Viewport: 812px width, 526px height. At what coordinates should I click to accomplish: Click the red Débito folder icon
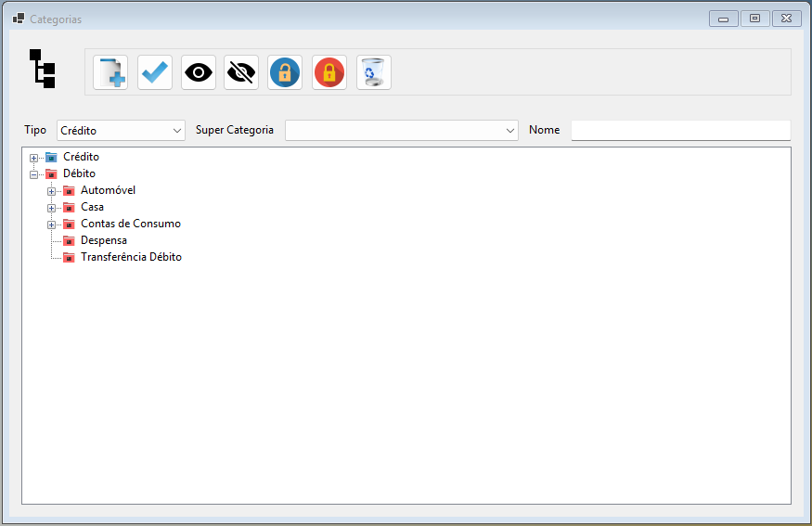[x=51, y=174]
